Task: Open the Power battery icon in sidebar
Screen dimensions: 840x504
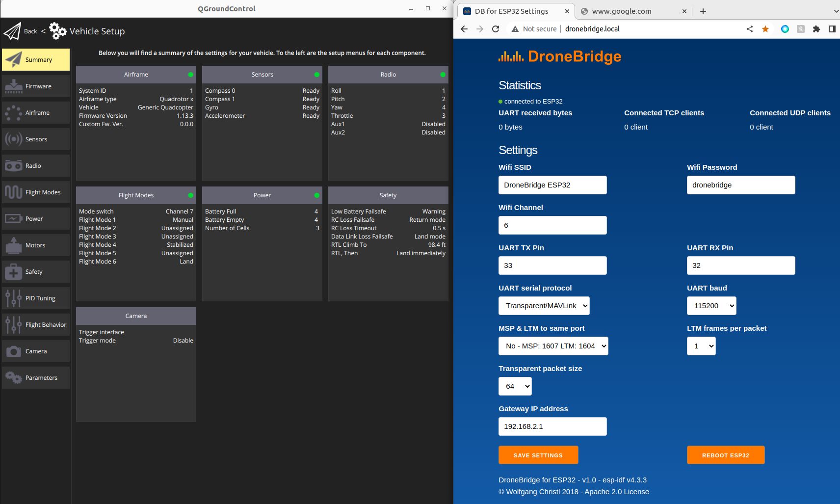Action: click(14, 219)
